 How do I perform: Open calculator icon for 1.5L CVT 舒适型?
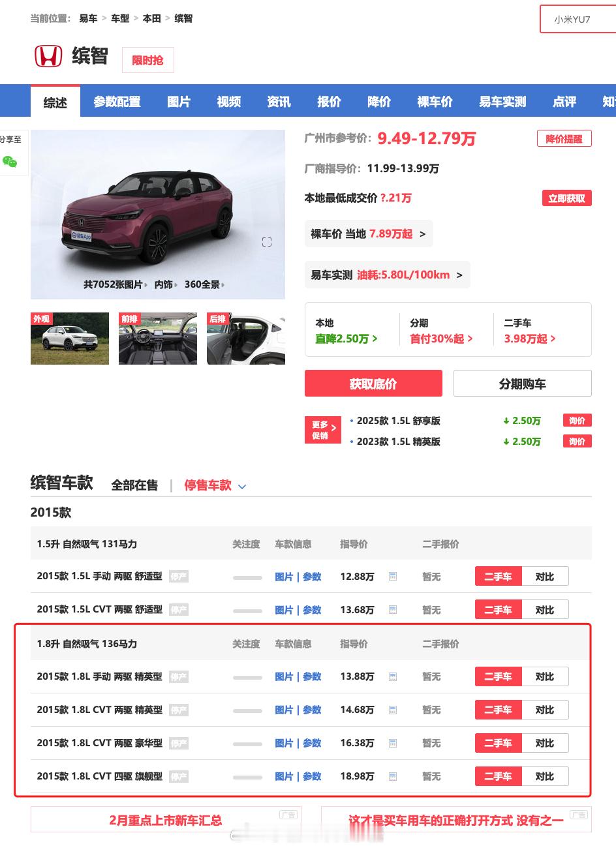pos(393,610)
